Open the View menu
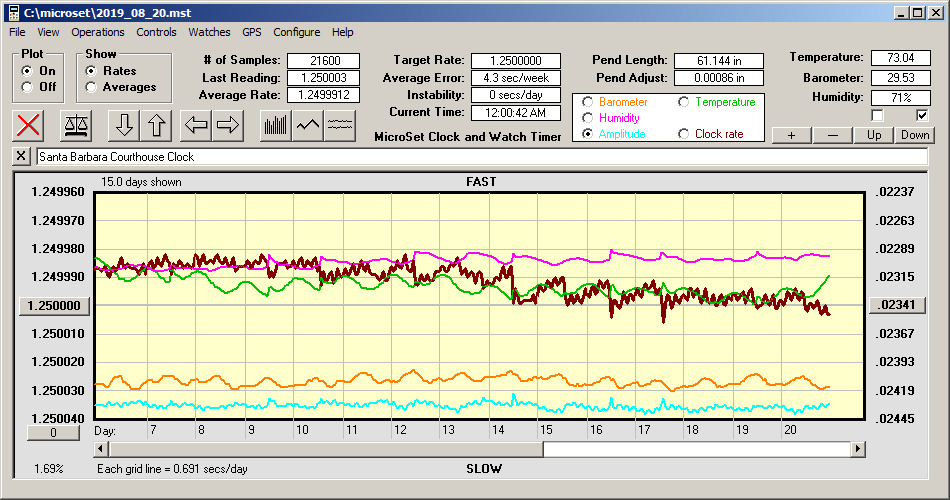 coord(48,32)
